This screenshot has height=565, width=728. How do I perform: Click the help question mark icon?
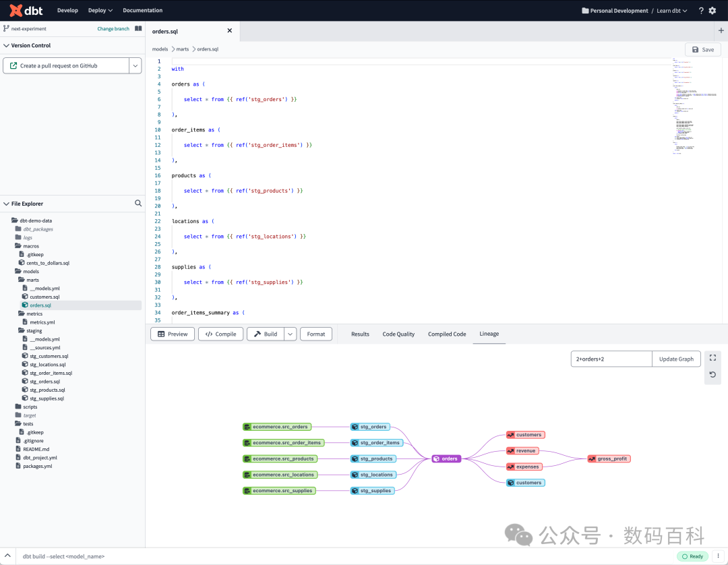pyautogui.click(x=701, y=11)
